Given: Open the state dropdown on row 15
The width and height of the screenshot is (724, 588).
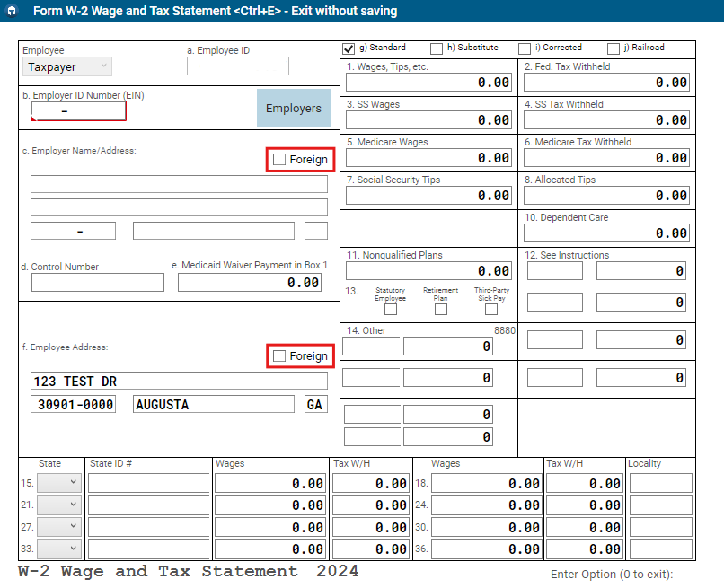Looking at the screenshot, I should [60, 482].
